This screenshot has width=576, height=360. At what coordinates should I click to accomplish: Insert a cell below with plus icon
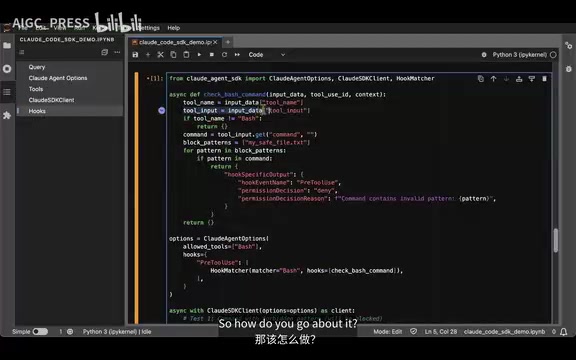click(x=148, y=55)
